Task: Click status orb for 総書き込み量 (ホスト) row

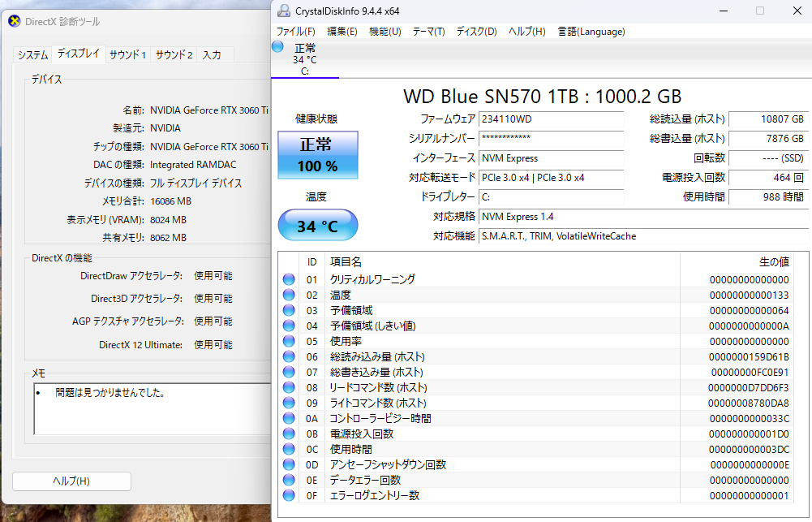Action: click(289, 372)
